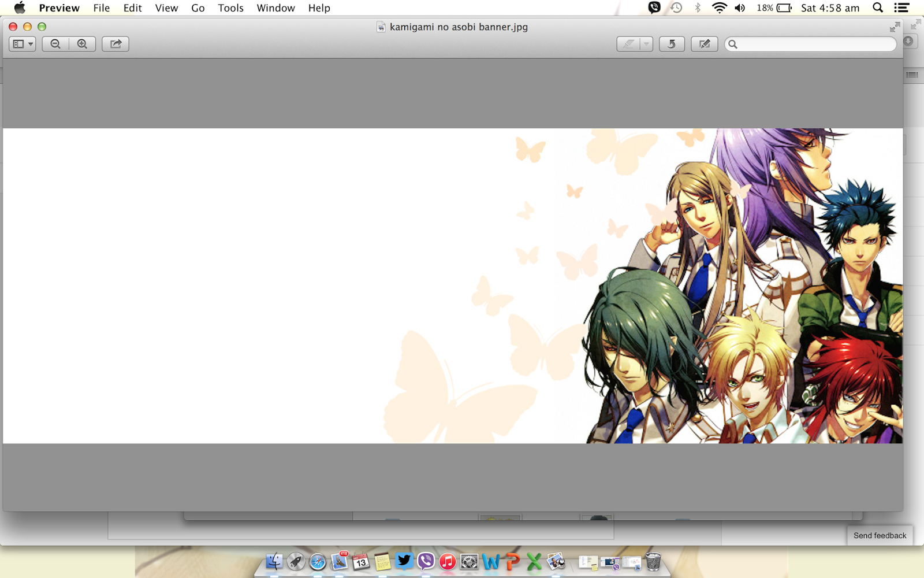Click the Viber status icon in menu bar
This screenshot has height=578, width=924.
tap(654, 8)
